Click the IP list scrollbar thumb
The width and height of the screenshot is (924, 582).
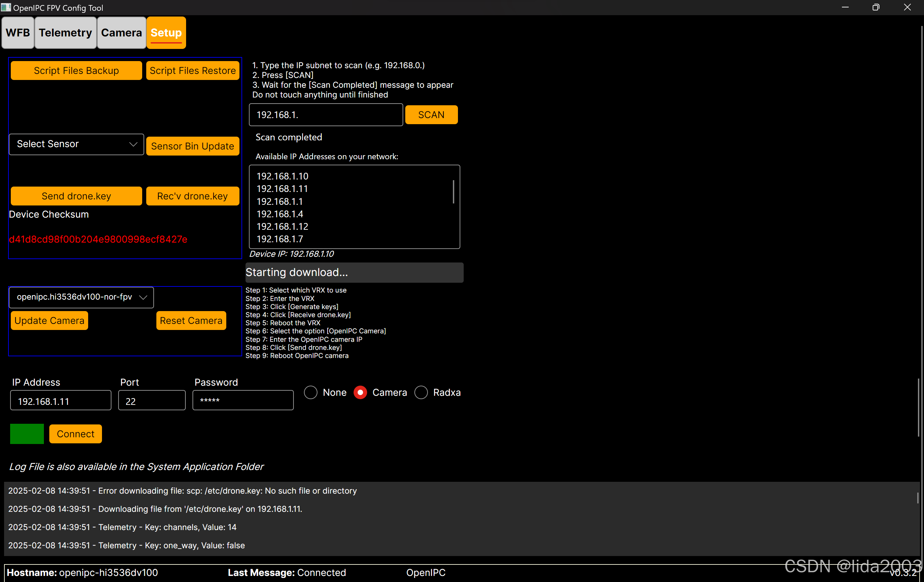tap(454, 192)
